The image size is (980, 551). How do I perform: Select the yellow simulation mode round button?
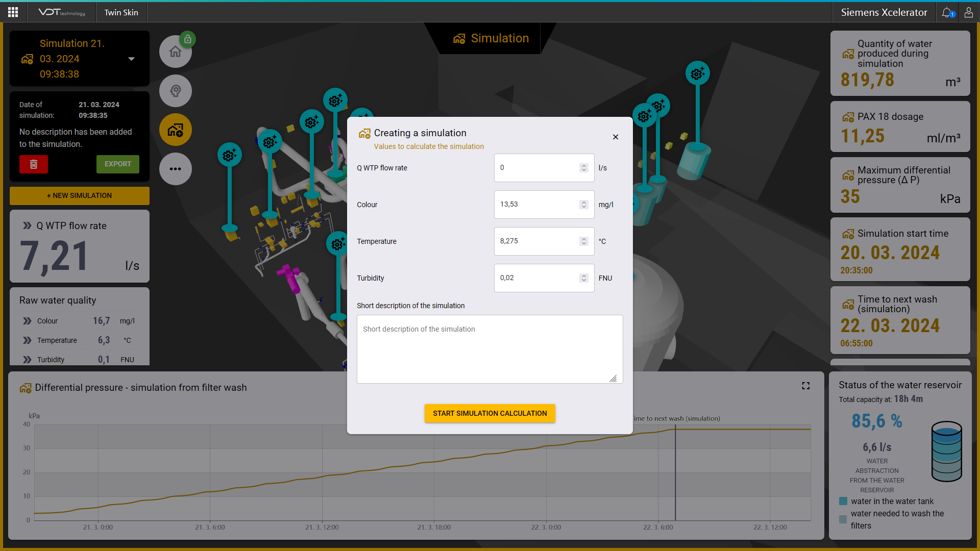175,130
